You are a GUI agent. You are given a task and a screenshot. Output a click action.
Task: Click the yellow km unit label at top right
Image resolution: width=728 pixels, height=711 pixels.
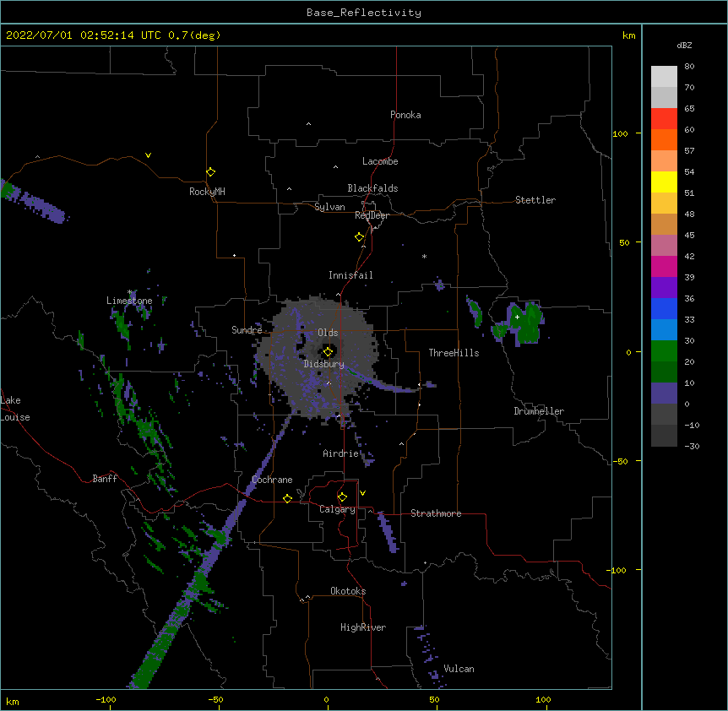pyautogui.click(x=628, y=35)
